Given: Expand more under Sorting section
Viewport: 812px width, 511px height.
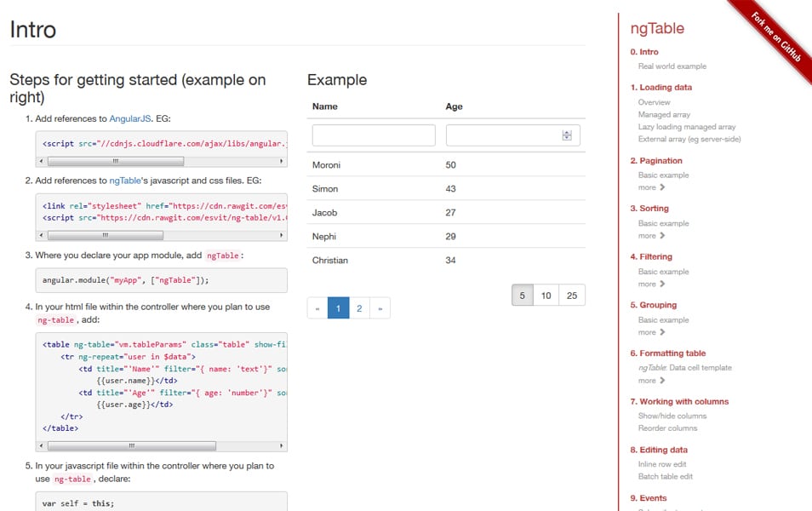Looking at the screenshot, I should click(x=651, y=236).
